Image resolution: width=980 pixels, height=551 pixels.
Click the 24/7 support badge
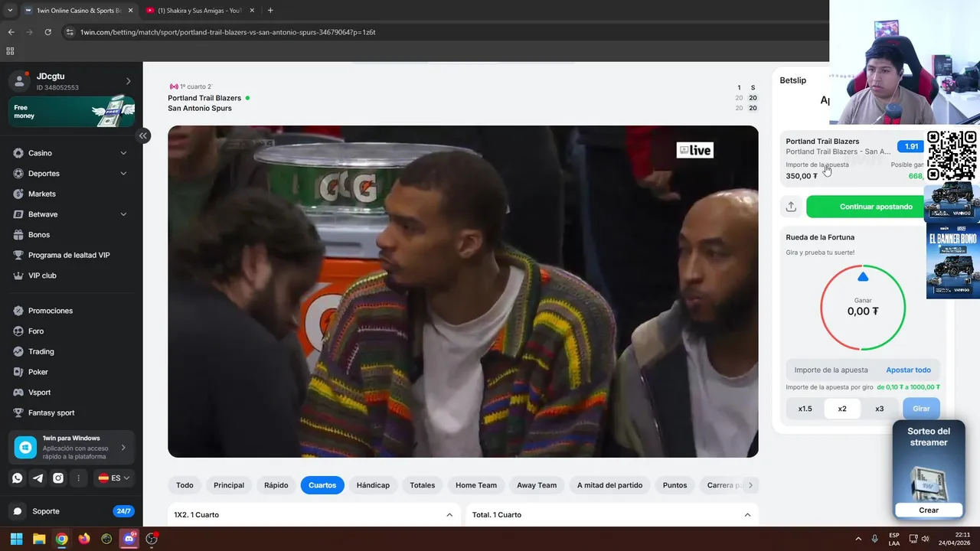122,511
